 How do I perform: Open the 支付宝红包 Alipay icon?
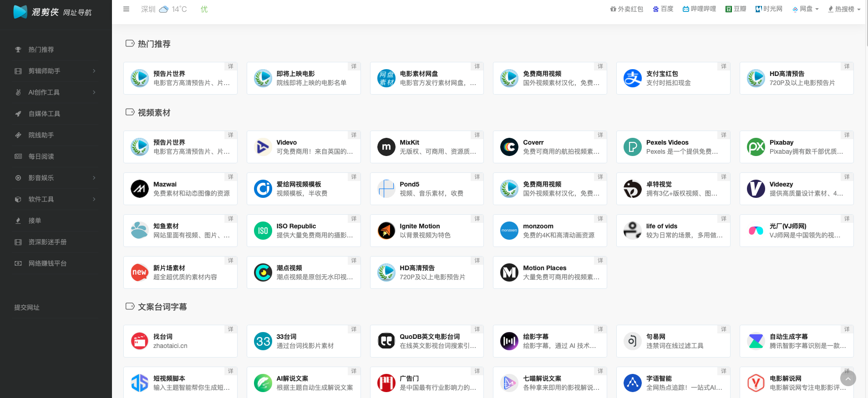(x=633, y=78)
